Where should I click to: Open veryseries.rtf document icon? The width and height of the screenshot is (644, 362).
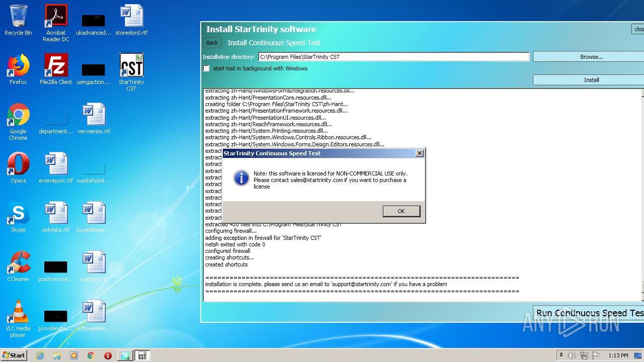94,119
